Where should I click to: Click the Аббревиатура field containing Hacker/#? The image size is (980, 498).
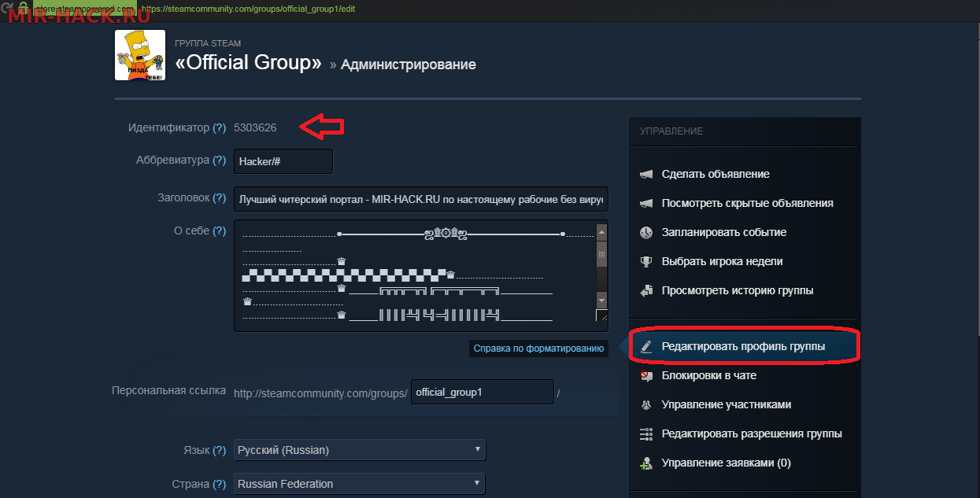tap(283, 161)
